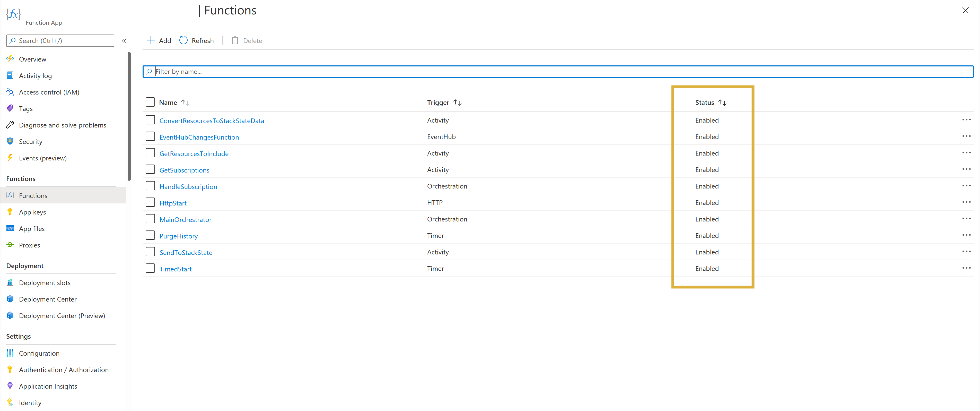Click the Deployment Center (Preview) cube icon
This screenshot has height=411, width=980.
point(10,315)
